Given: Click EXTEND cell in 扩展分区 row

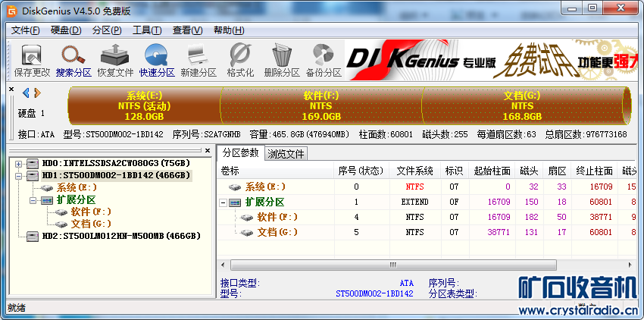Looking at the screenshot, I should 414,202.
